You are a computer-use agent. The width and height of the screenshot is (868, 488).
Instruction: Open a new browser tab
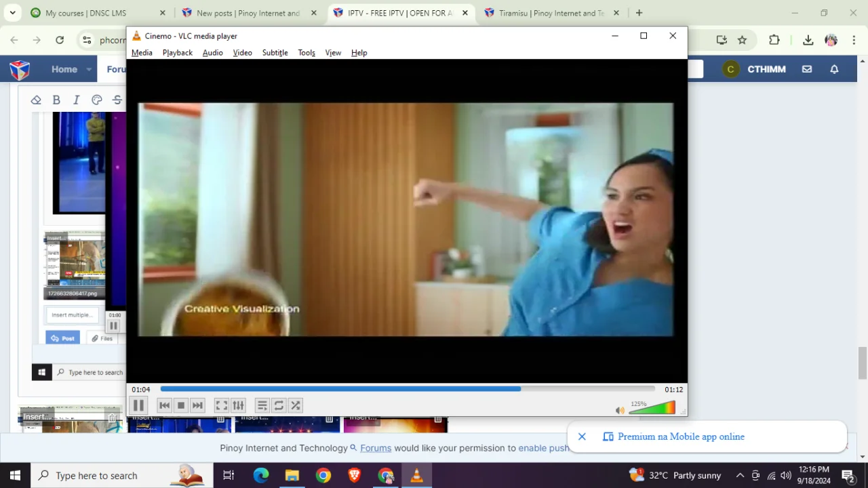tap(639, 13)
